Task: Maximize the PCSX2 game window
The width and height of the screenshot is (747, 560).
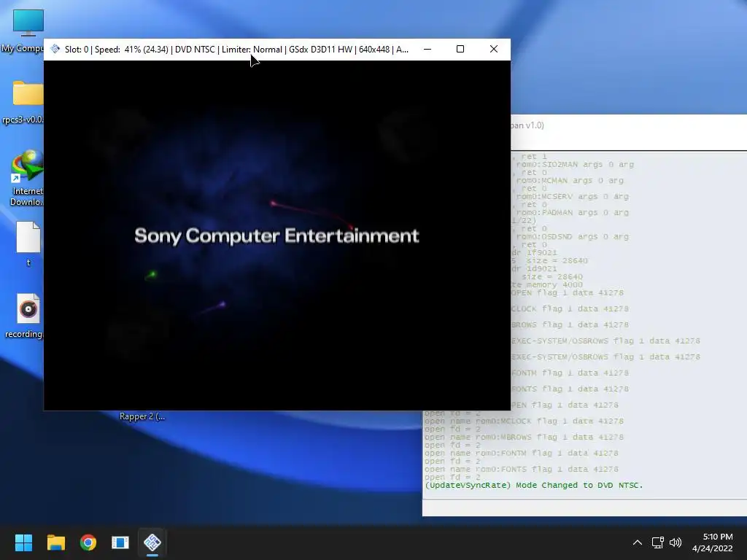Action: (460, 49)
